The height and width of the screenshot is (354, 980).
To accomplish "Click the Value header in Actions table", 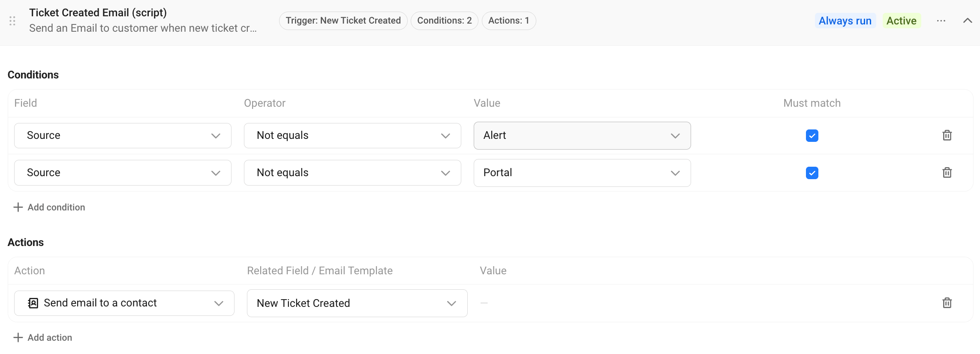I will tap(493, 271).
